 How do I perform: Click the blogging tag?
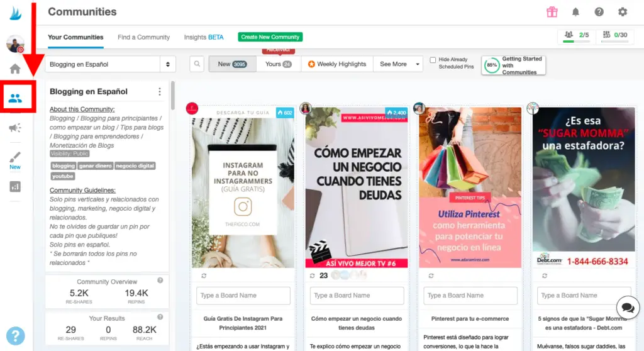64,165
